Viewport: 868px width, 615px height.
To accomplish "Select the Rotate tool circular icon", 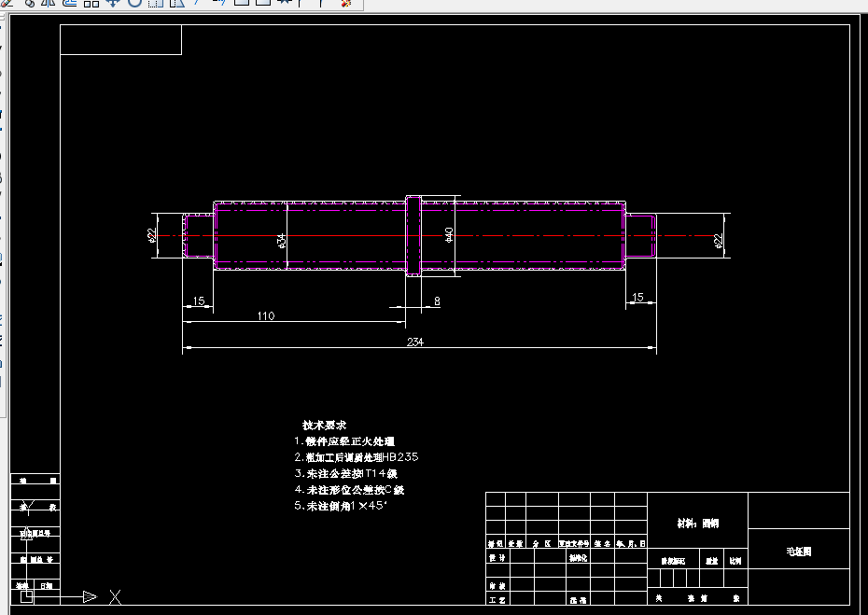I will [x=134, y=3].
